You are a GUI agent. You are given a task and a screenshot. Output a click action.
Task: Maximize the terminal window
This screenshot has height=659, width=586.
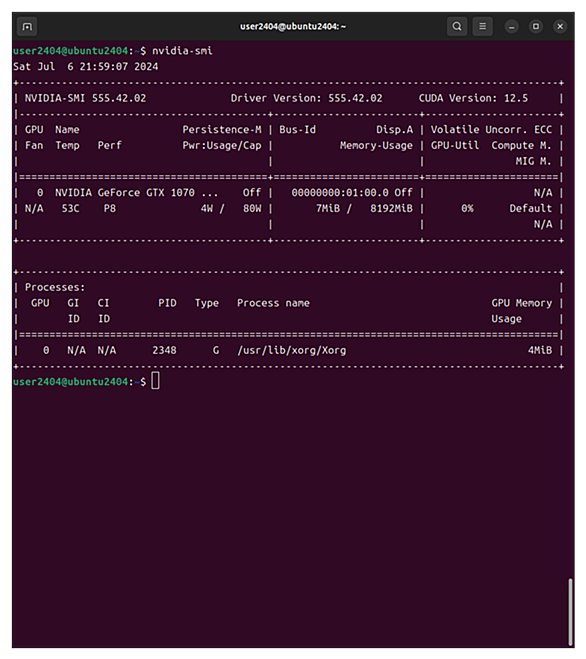pos(536,26)
